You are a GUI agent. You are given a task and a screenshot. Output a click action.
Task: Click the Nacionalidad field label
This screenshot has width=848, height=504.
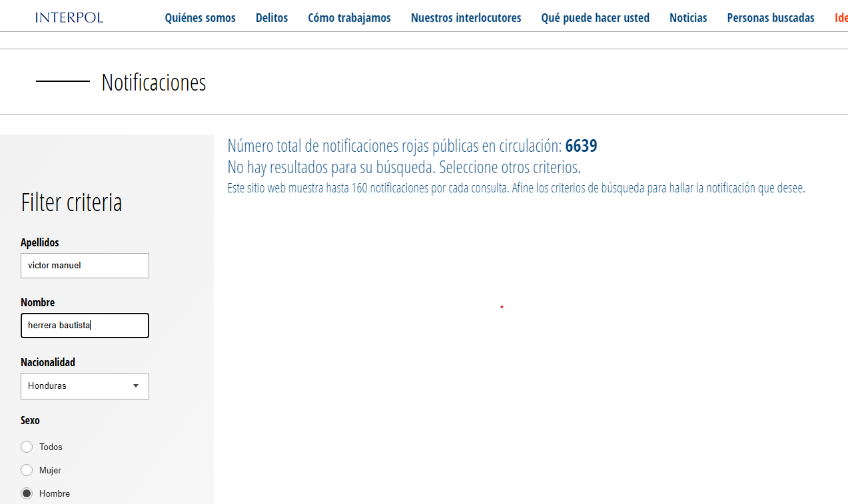click(x=48, y=362)
